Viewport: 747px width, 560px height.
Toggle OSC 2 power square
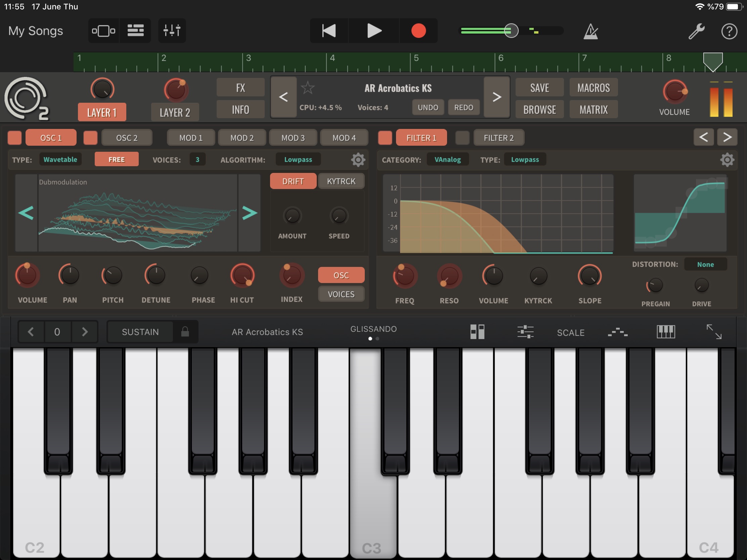[90, 138]
